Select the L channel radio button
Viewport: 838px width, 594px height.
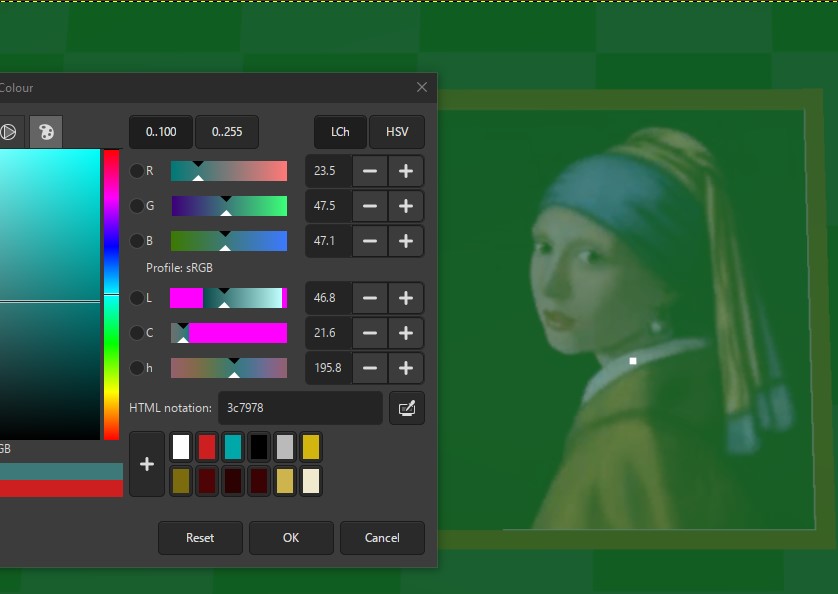click(x=137, y=298)
